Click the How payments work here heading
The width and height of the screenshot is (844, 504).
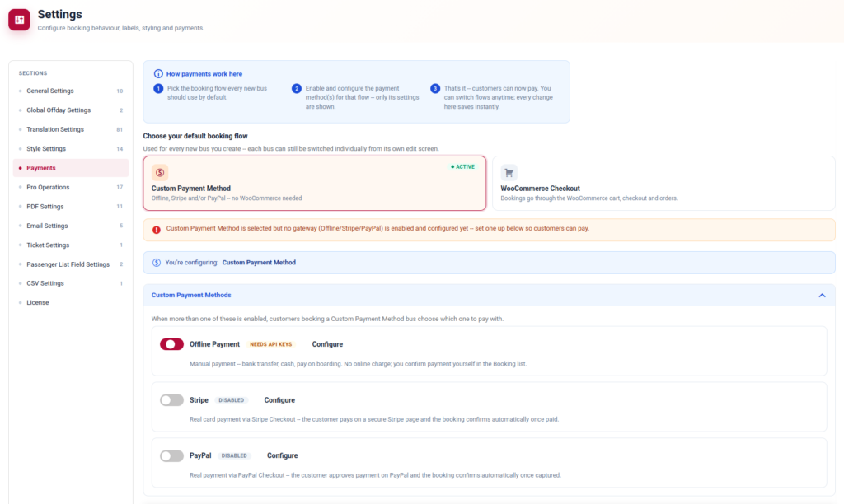click(204, 74)
